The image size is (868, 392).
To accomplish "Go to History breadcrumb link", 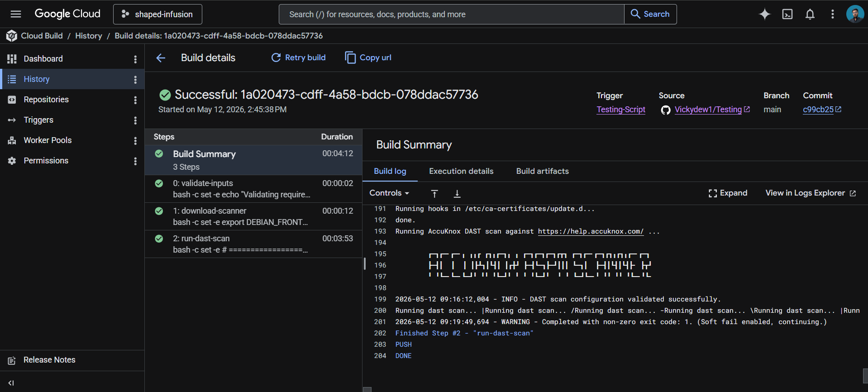I will point(89,36).
